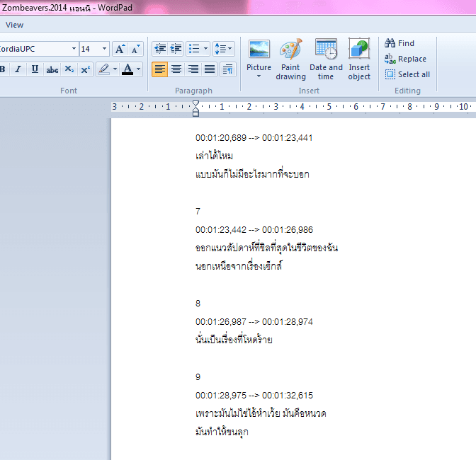Toggle superscript formatting
Viewport: 476px width, 460px height.
(x=85, y=69)
